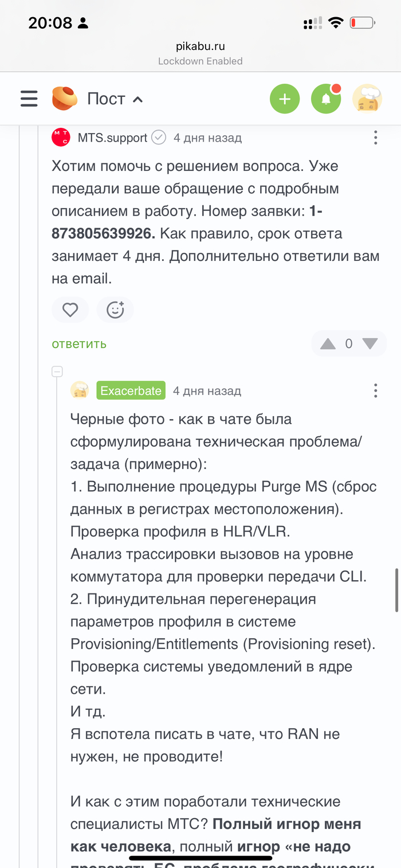401x868 pixels.
Task: Open the three-dot menu on MTS.support comment
Action: tap(375, 138)
